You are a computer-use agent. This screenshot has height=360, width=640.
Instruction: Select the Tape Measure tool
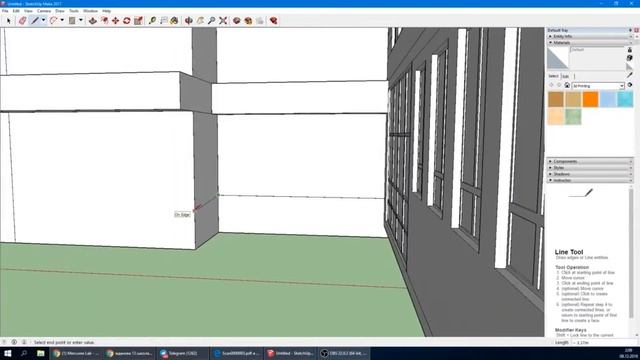tap(152, 20)
